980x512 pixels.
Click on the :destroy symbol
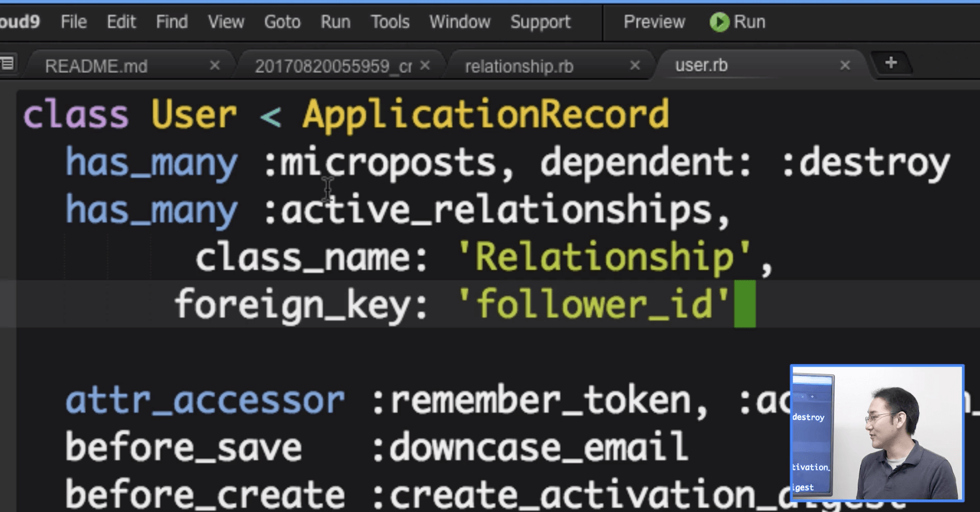click(x=866, y=163)
